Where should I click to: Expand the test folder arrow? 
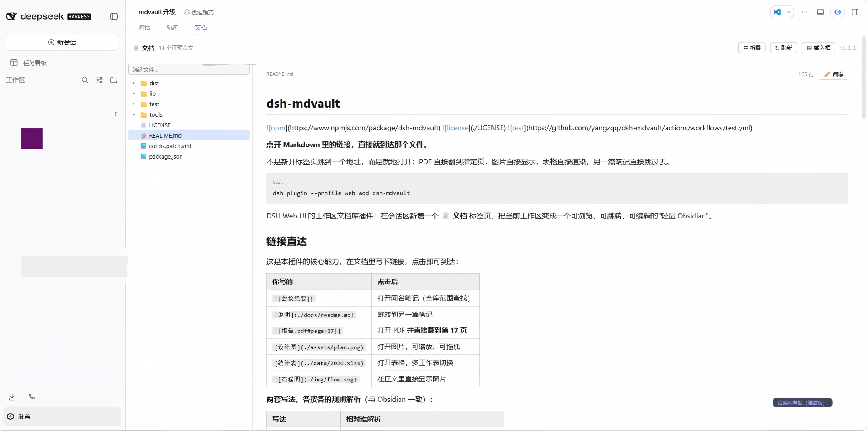coord(134,104)
